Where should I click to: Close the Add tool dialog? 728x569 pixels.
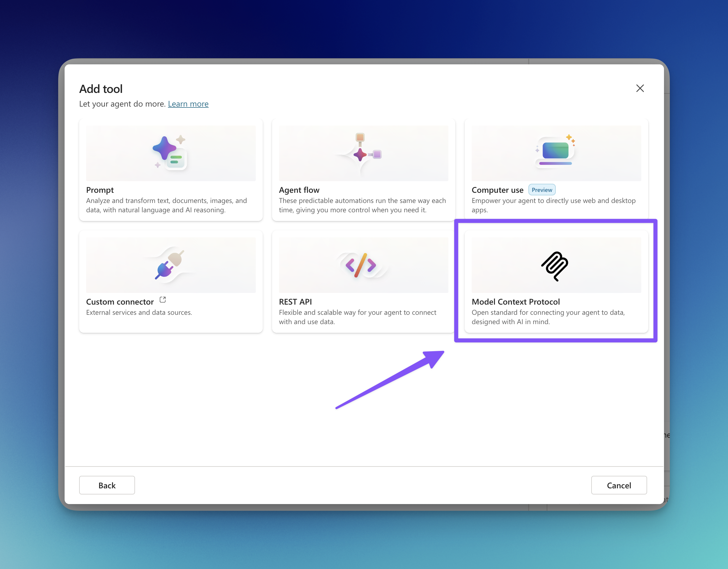640,89
